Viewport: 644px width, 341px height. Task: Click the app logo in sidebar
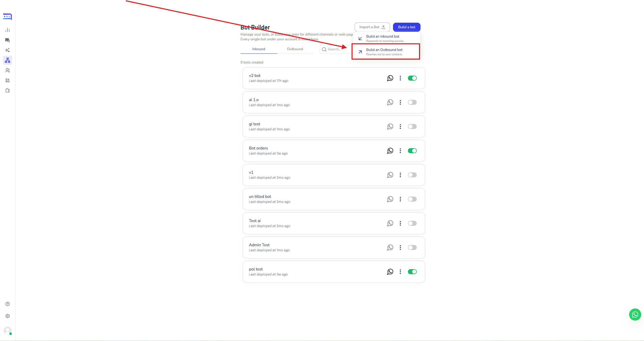coord(8,17)
